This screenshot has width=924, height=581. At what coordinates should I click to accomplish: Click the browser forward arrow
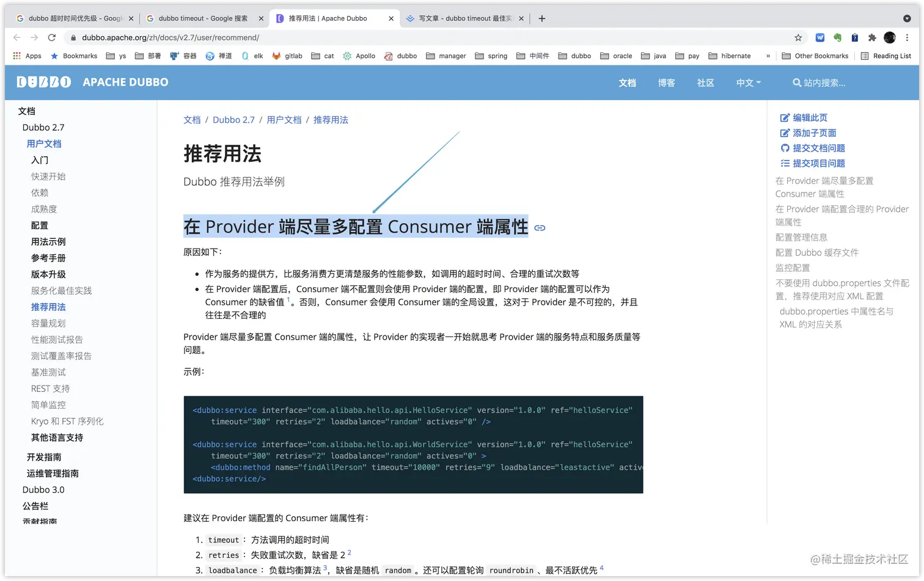(x=34, y=37)
